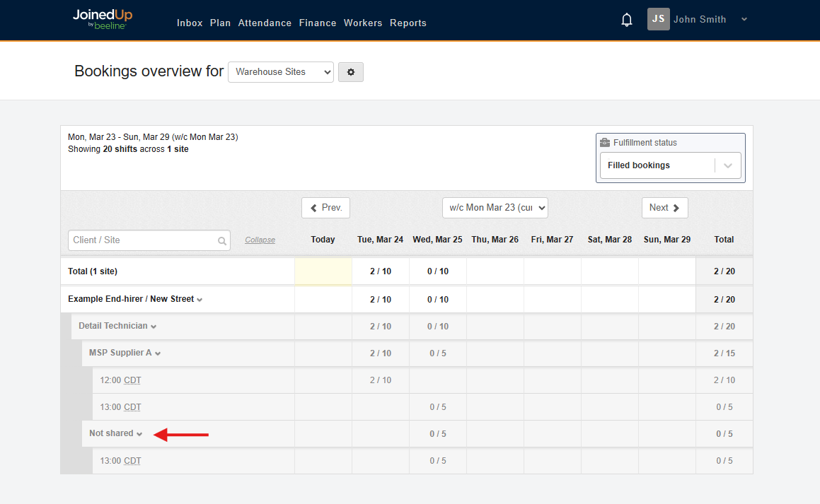Open the notifications bell icon
The width and height of the screenshot is (820, 504).
[x=626, y=19]
